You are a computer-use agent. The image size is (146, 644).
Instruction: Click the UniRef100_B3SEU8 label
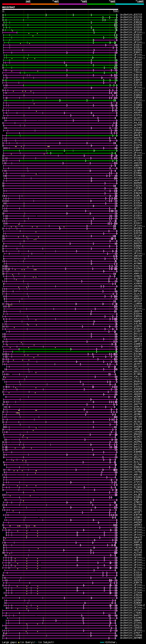click(x=131, y=30)
